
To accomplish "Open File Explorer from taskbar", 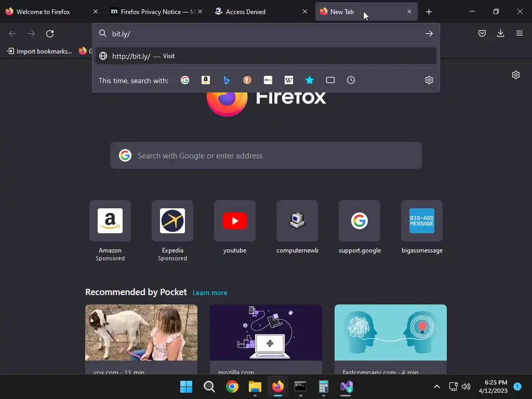I will 255,387.
